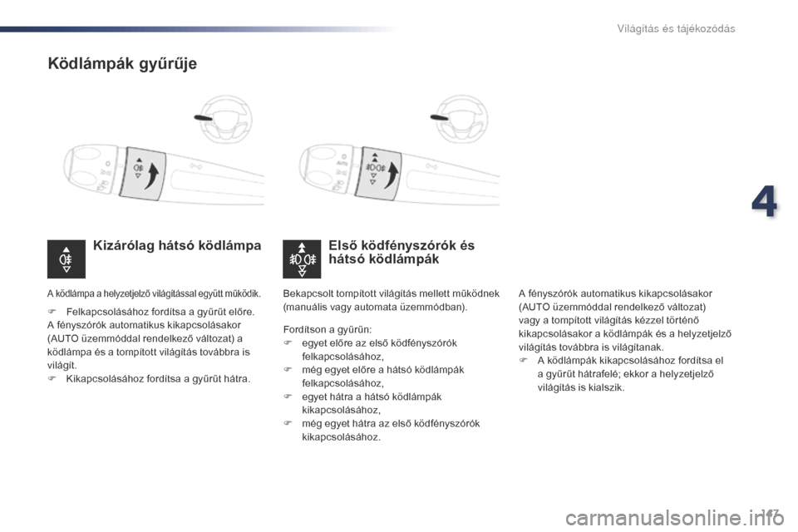
Task: Click the front and rear fog lamps icon
Action: click(x=302, y=259)
